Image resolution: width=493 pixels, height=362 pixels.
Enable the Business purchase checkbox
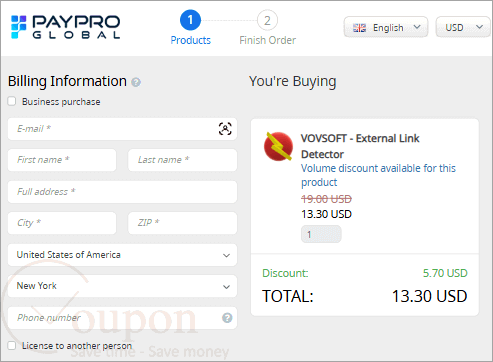(x=12, y=101)
